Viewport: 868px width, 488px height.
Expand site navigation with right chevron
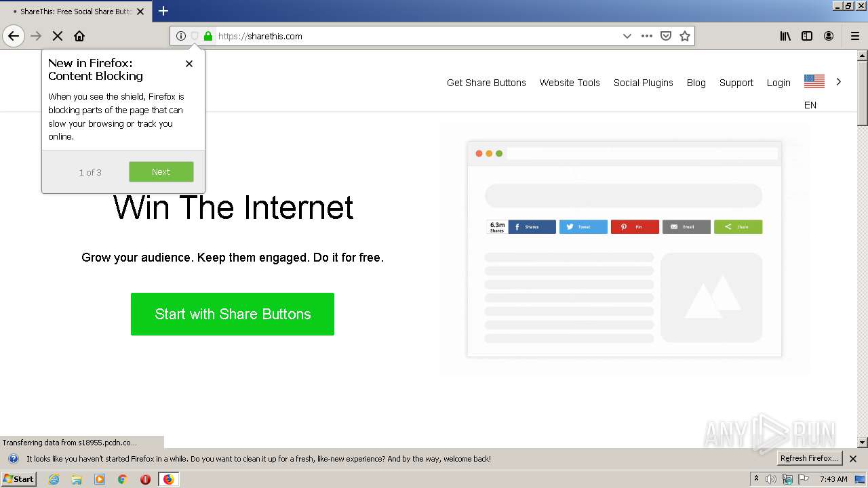point(839,82)
